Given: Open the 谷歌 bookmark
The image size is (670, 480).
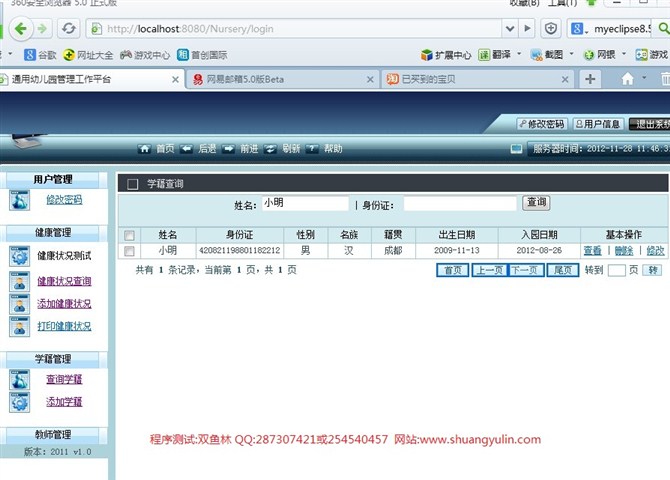Looking at the screenshot, I should pos(41,55).
